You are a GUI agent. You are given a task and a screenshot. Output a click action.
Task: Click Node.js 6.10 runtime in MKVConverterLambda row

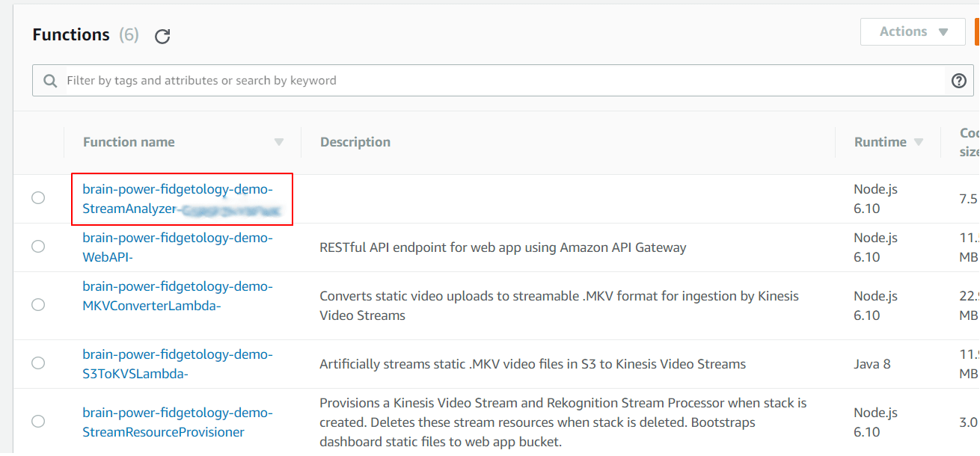click(x=875, y=306)
